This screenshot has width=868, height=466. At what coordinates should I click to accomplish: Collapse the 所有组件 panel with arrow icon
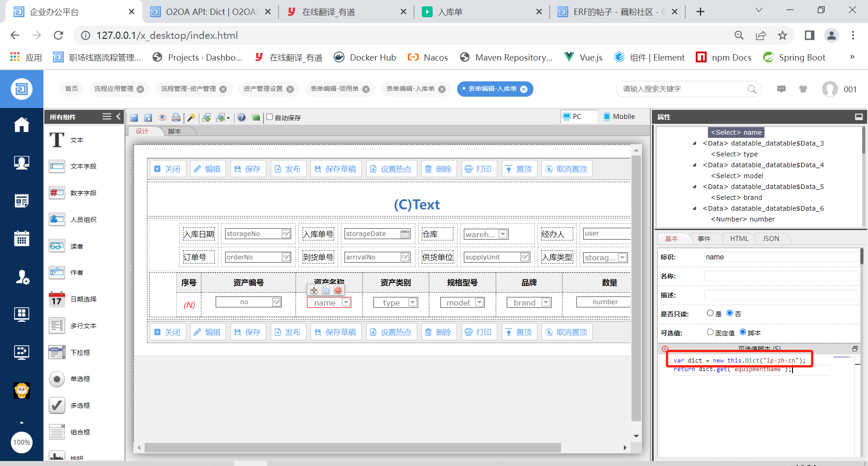(119, 117)
